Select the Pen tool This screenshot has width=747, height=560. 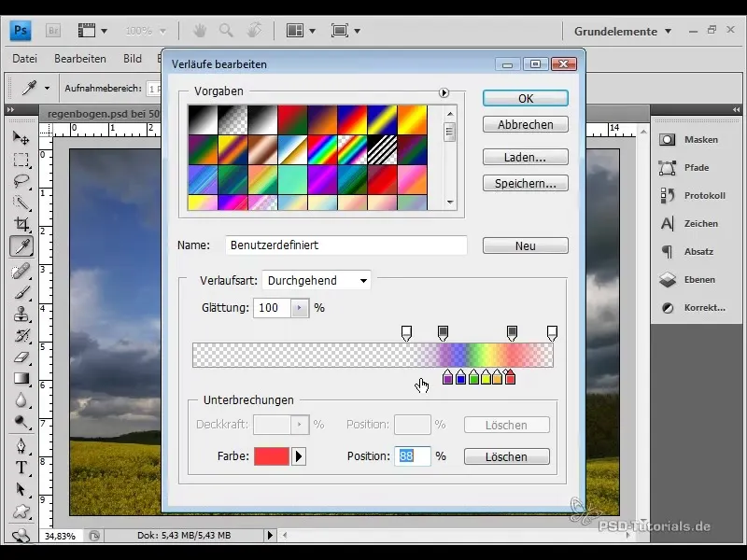click(x=21, y=446)
